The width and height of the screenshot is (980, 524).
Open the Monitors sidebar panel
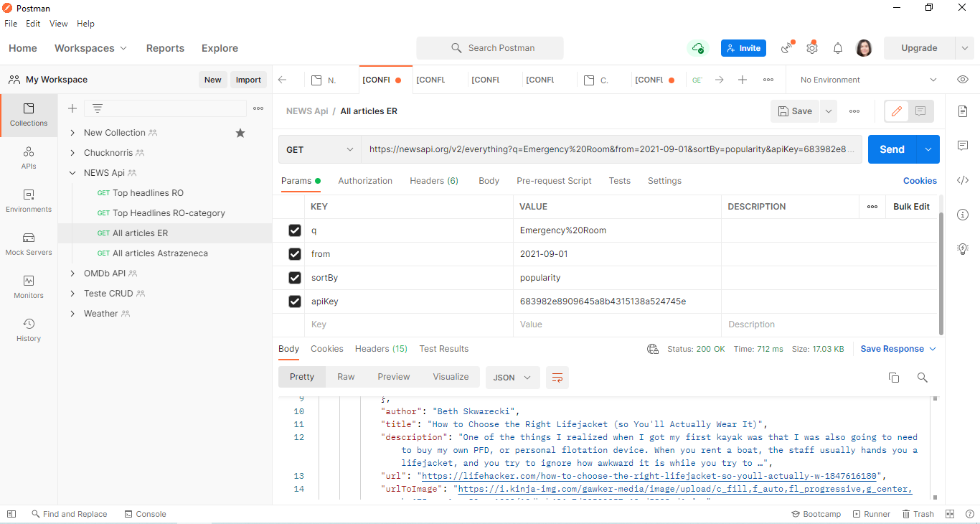click(x=29, y=287)
